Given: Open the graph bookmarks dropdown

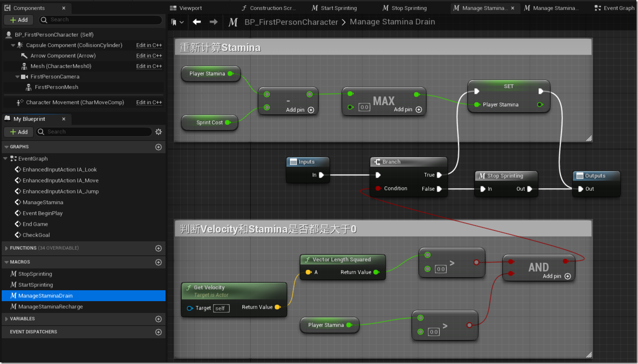Looking at the screenshot, I should coord(177,22).
